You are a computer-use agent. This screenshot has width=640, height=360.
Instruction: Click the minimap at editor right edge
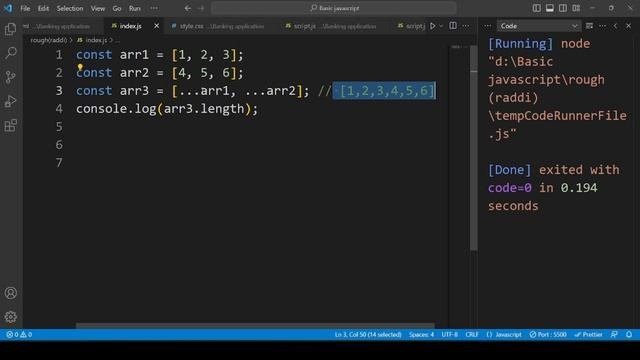(x=459, y=47)
